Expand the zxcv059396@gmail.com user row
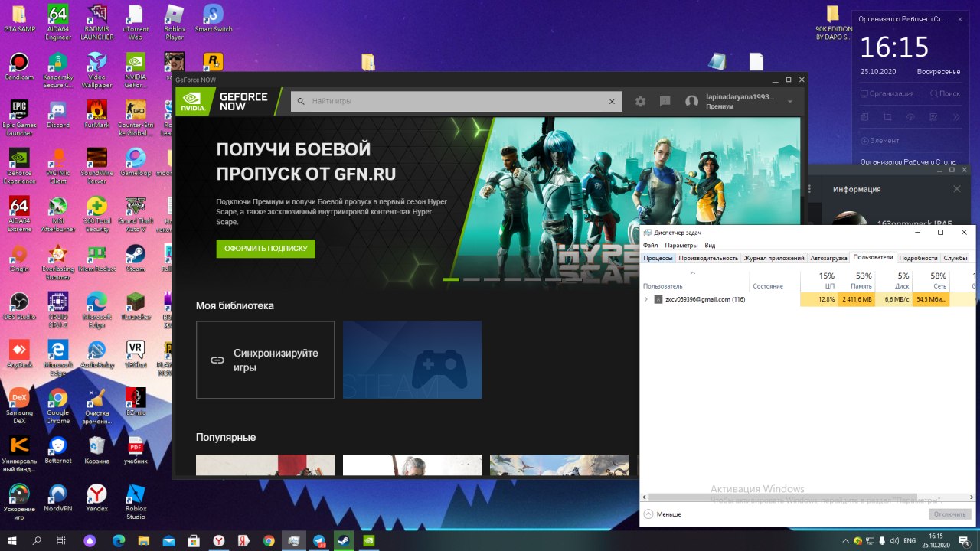This screenshot has width=980, height=551. (x=645, y=299)
